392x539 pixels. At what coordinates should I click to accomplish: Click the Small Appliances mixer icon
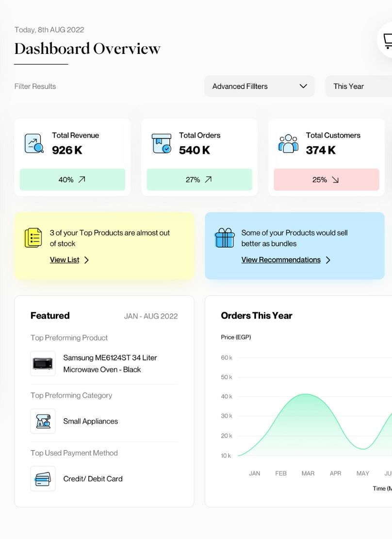43,421
